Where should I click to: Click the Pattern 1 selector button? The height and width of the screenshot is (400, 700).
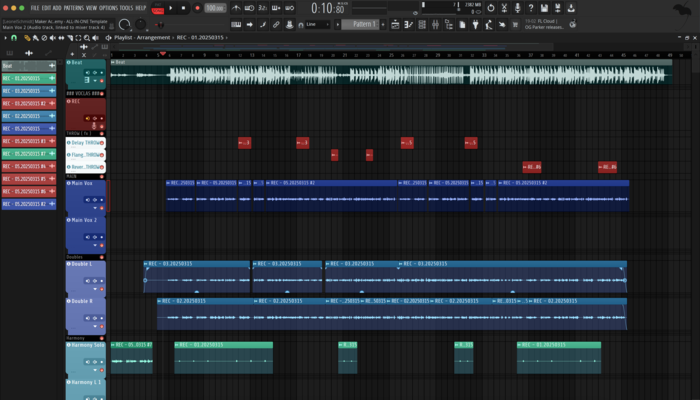360,25
